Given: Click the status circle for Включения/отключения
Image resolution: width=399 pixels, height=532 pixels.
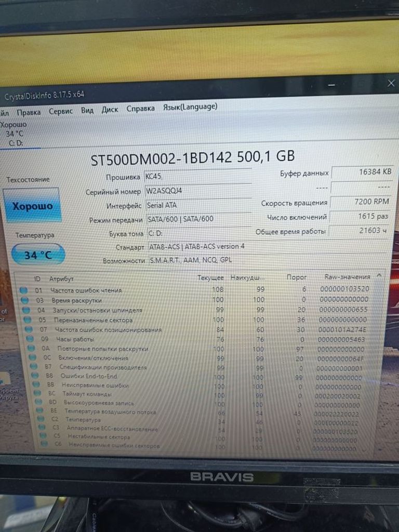Looking at the screenshot, I should (33, 357).
